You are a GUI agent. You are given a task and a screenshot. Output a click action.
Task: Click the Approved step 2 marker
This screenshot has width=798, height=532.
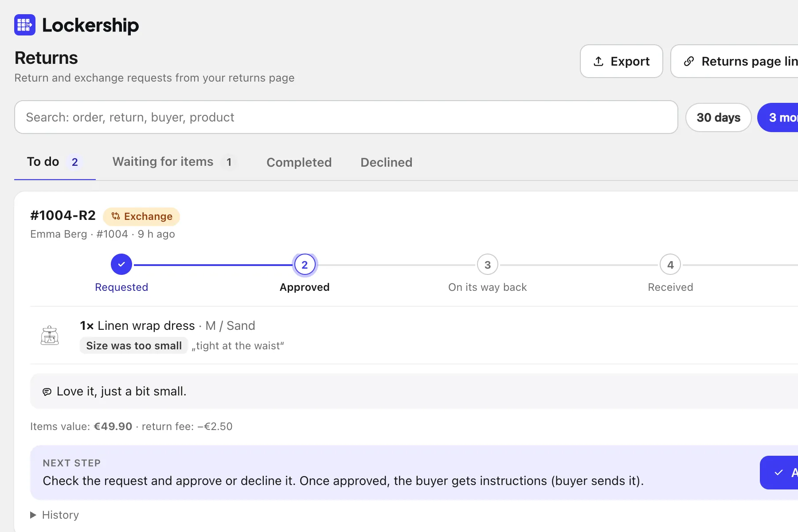coord(305,265)
